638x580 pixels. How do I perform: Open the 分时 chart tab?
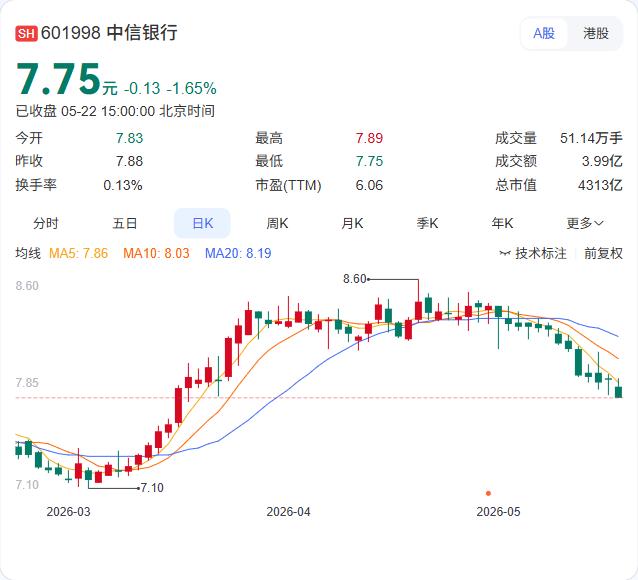(46, 223)
